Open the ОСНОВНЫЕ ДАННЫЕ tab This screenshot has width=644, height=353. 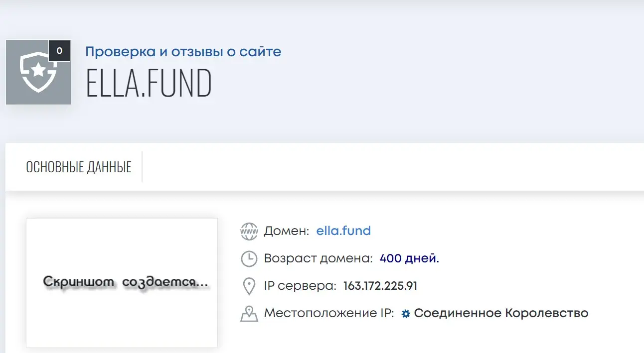pos(79,167)
